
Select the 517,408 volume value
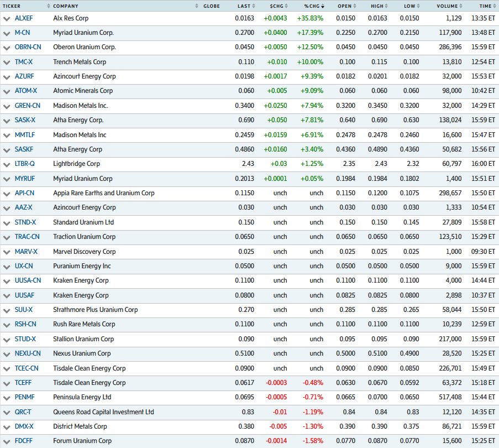click(x=450, y=397)
